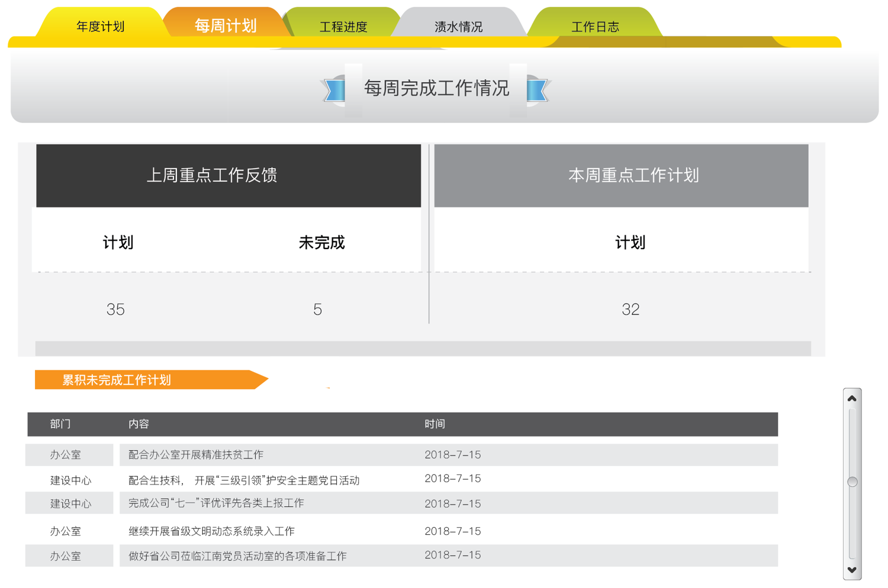The height and width of the screenshot is (588, 888).
Task: Click the 计划 heading under 本周重点工作计划
Action: pos(630,243)
